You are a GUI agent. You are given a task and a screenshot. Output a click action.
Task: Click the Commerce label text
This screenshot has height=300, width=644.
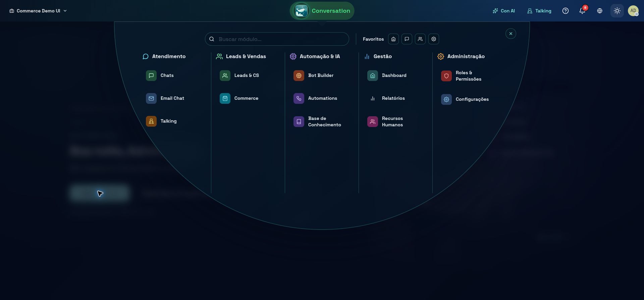[246, 98]
